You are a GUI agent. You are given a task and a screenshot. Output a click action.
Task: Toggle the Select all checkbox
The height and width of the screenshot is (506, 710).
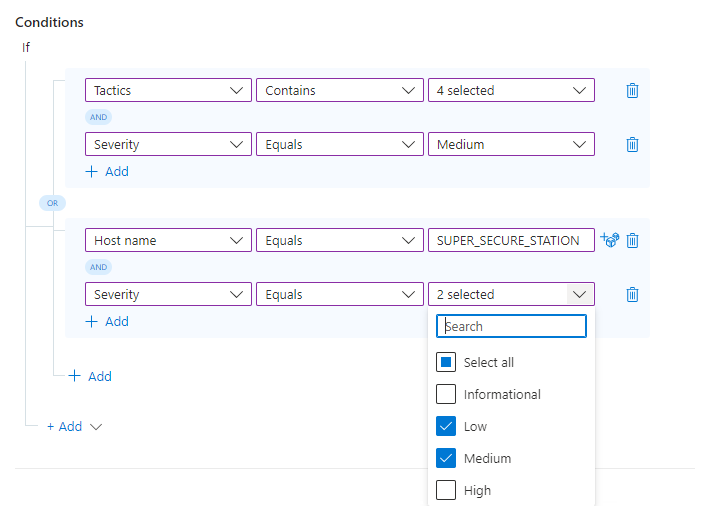pyautogui.click(x=446, y=363)
